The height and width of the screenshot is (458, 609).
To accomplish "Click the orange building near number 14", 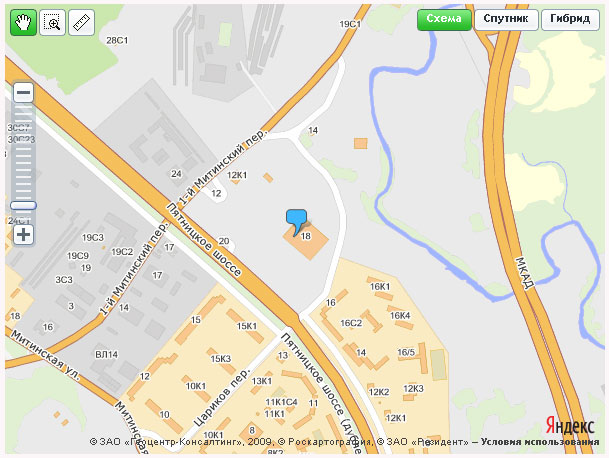I will pos(360,143).
